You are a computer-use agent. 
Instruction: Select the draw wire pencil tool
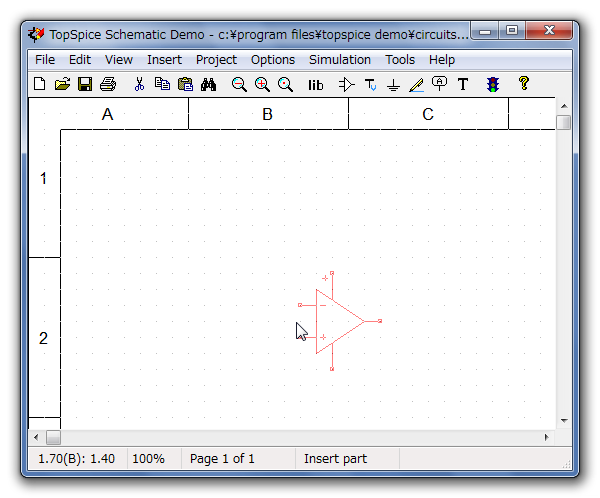[x=416, y=85]
